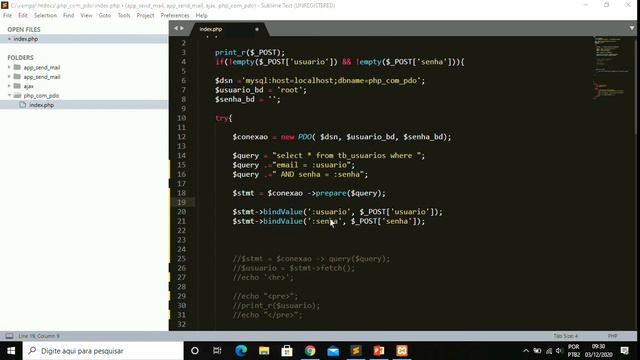Screen dimensions: 640x360
Task: Click the unsaved dot on index.php tab
Action: point(257,29)
